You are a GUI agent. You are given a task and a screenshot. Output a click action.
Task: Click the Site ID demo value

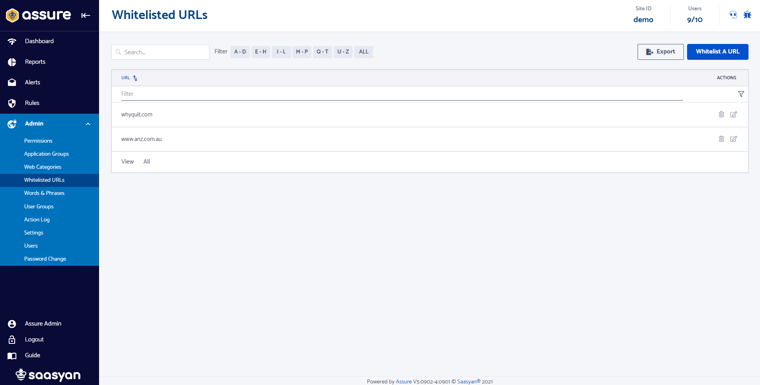point(643,20)
